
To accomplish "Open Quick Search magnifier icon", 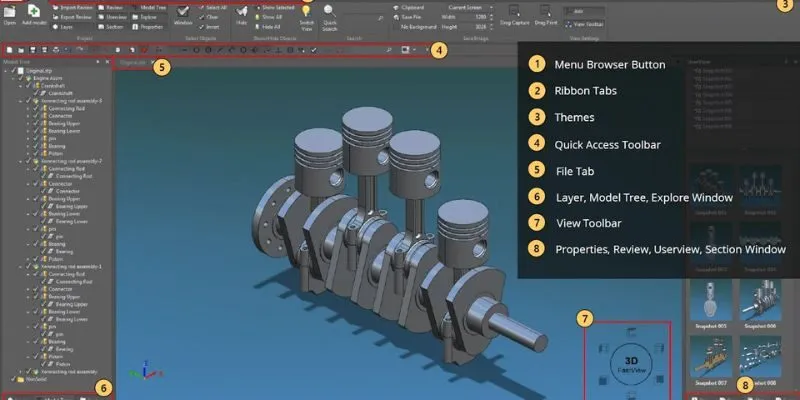I will click(329, 13).
